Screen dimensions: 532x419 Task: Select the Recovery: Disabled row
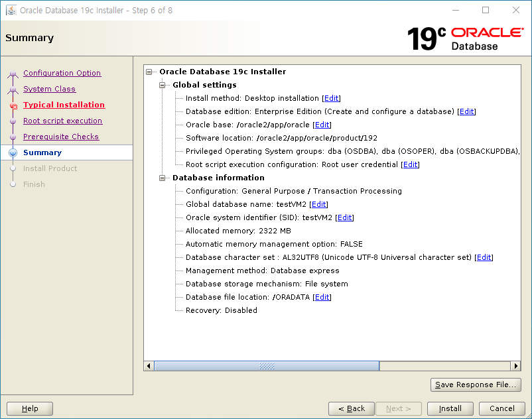click(x=221, y=310)
